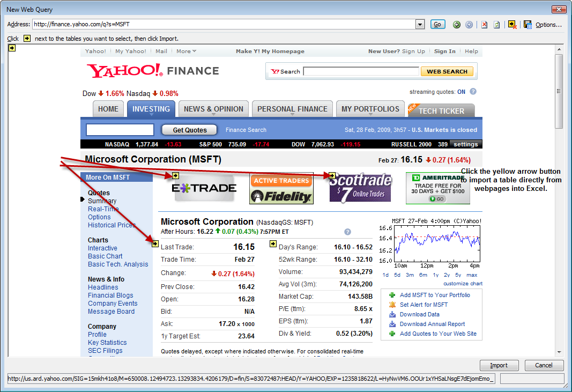Open the Message Board link
The width and height of the screenshot is (572, 392).
tap(111, 312)
